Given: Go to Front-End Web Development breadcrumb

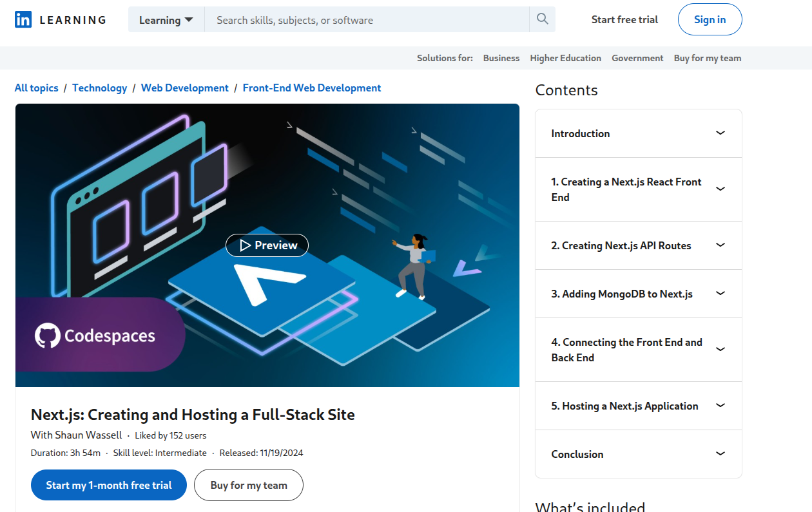Looking at the screenshot, I should [x=312, y=88].
